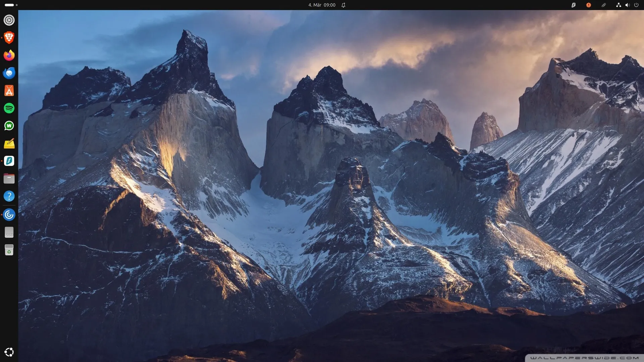Open the Trash in the dock
The height and width of the screenshot is (362, 644).
point(9,250)
